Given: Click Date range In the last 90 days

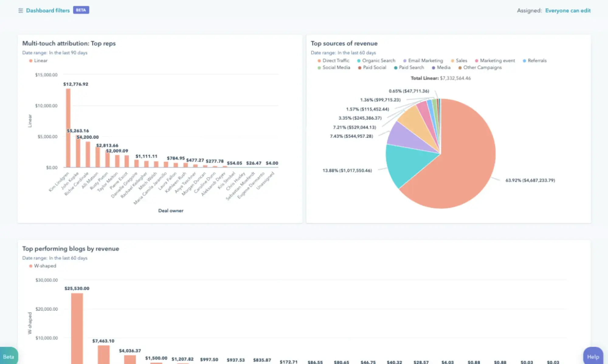Looking at the screenshot, I should click(x=55, y=53).
